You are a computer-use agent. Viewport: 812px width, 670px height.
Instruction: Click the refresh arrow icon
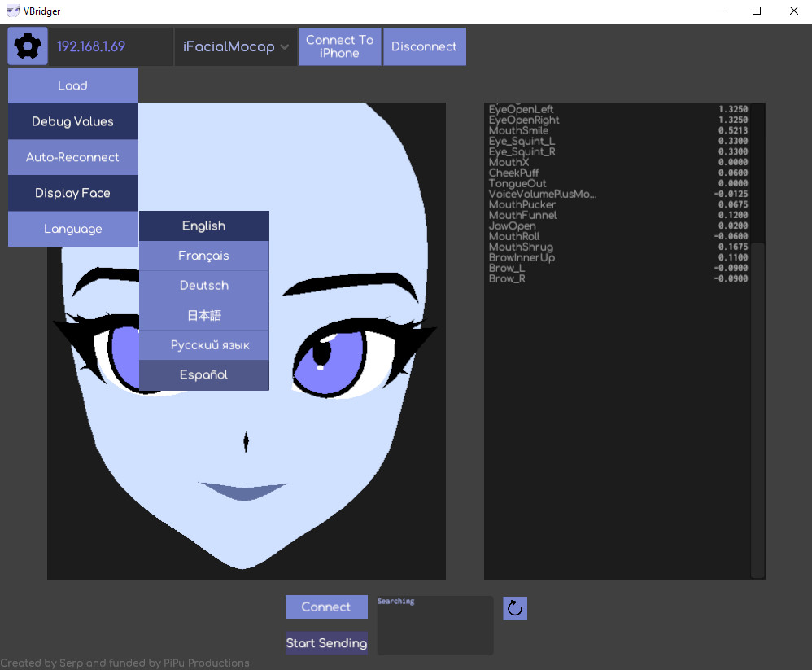515,608
